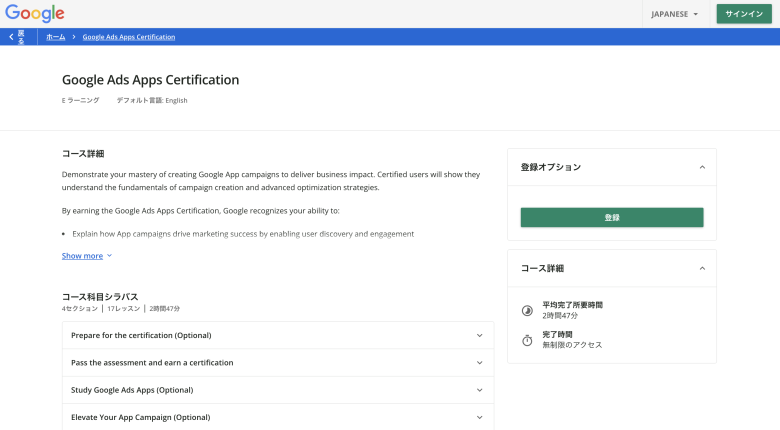Click the average completion time clock icon
This screenshot has width=780, height=430.
pos(527,310)
